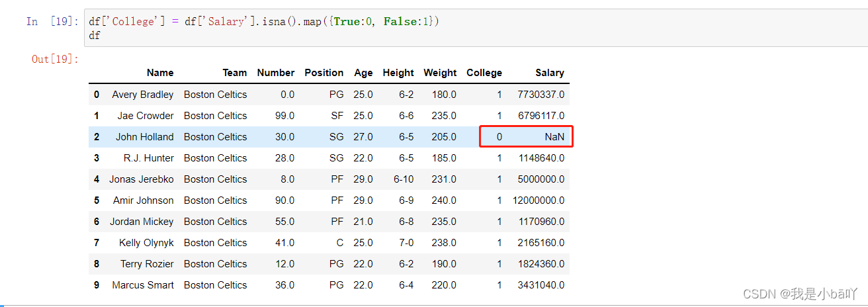Click John Holland's College value 0
The height and width of the screenshot is (307, 868).
click(499, 137)
